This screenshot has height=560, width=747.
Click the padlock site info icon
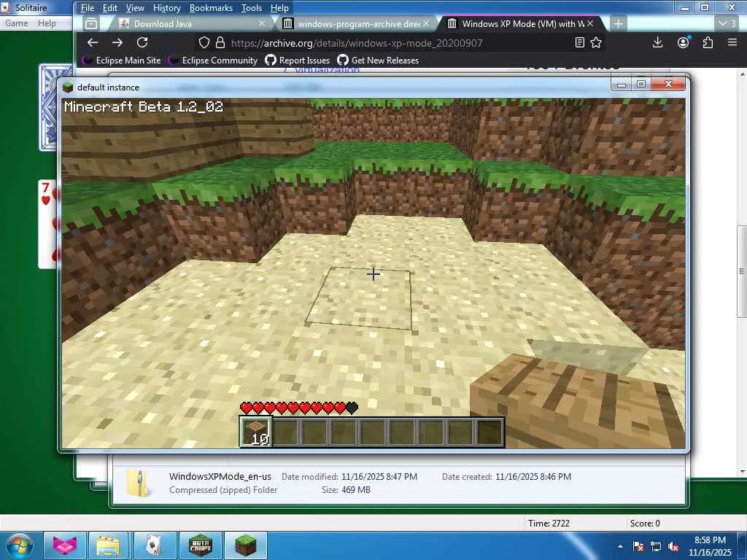[x=220, y=43]
